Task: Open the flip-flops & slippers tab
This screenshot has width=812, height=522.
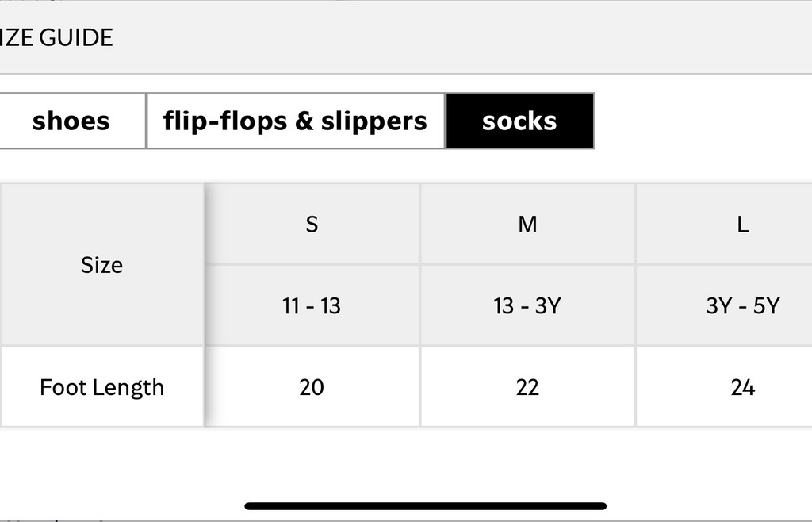Action: click(295, 121)
